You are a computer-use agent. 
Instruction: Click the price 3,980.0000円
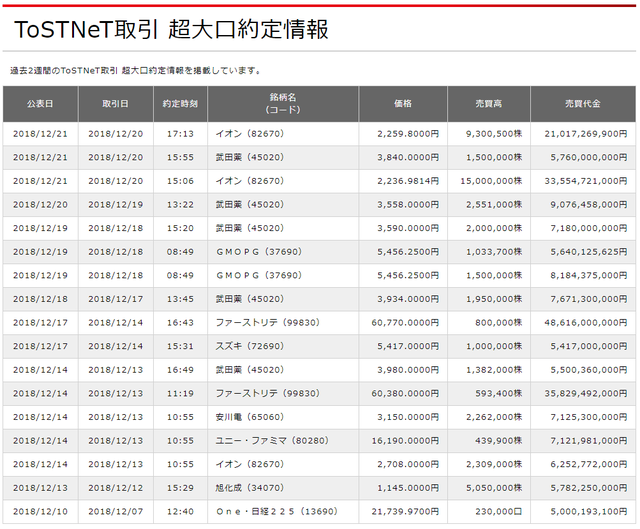click(408, 370)
